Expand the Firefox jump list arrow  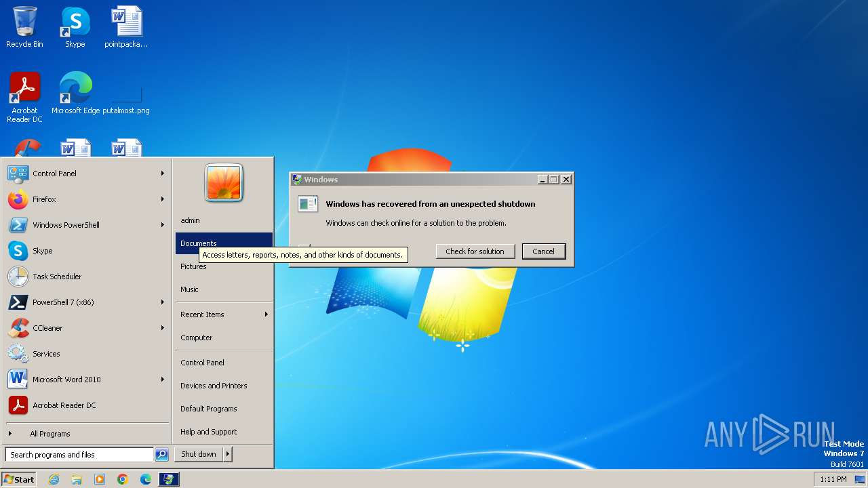[x=163, y=199]
